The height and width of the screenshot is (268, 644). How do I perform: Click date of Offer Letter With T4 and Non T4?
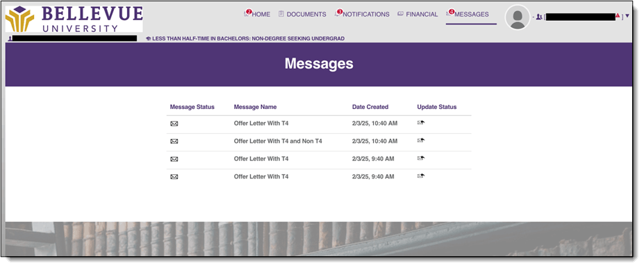click(x=374, y=141)
